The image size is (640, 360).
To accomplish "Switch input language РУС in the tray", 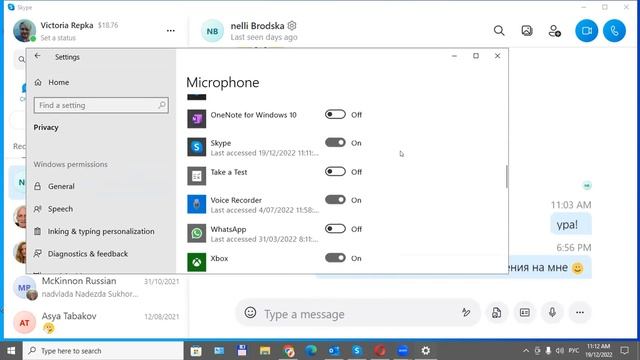I will (x=574, y=351).
